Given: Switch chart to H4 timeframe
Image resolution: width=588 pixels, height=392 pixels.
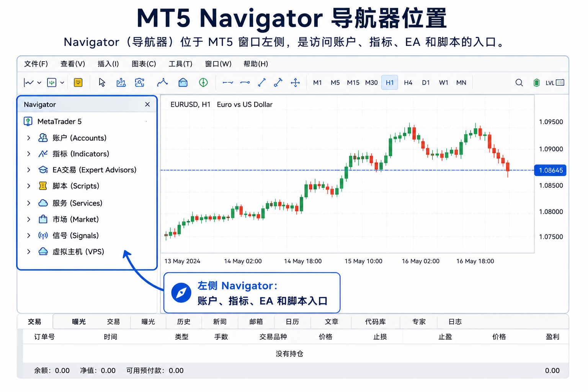Looking at the screenshot, I should coord(408,82).
